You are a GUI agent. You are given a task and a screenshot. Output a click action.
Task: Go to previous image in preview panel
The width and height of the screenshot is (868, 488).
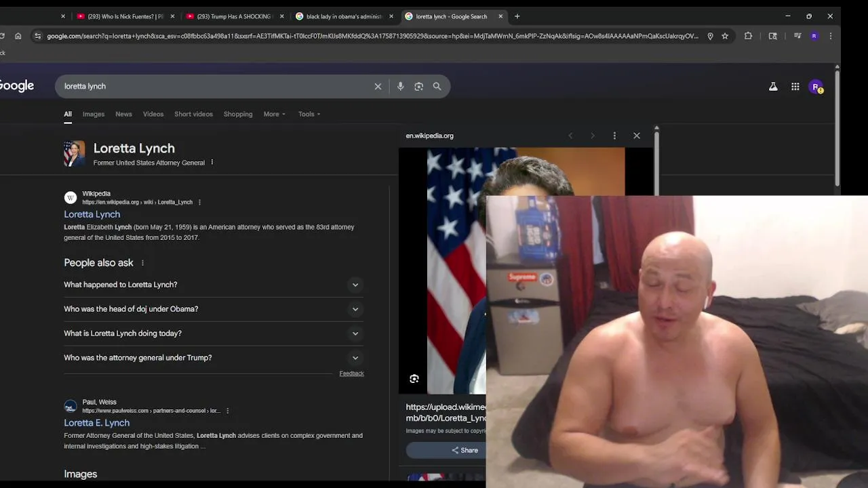click(x=570, y=136)
